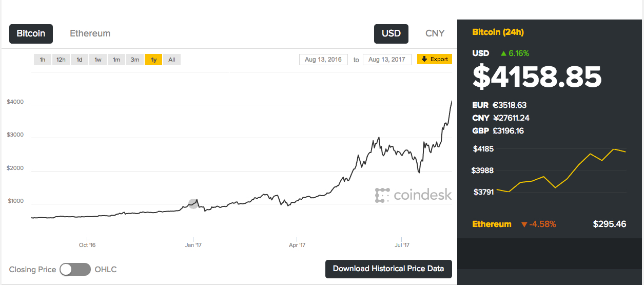Open the end date Aug 13, 2017 field

387,60
